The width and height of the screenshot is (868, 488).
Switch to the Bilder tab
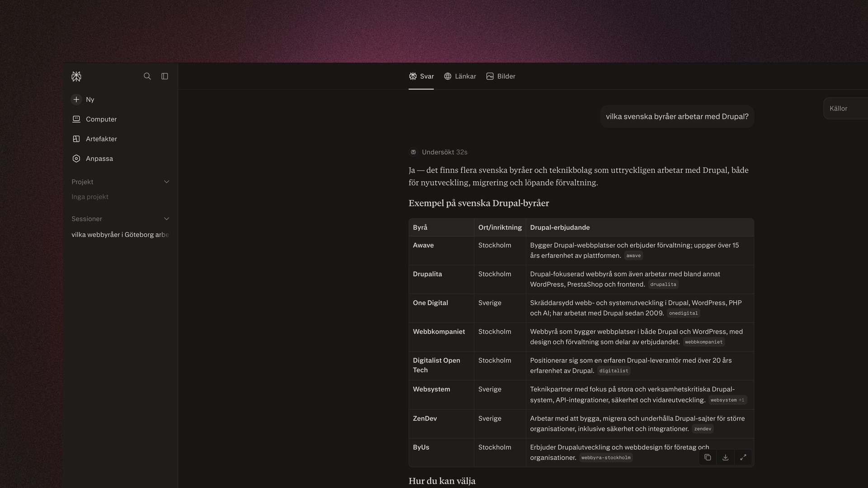[500, 76]
